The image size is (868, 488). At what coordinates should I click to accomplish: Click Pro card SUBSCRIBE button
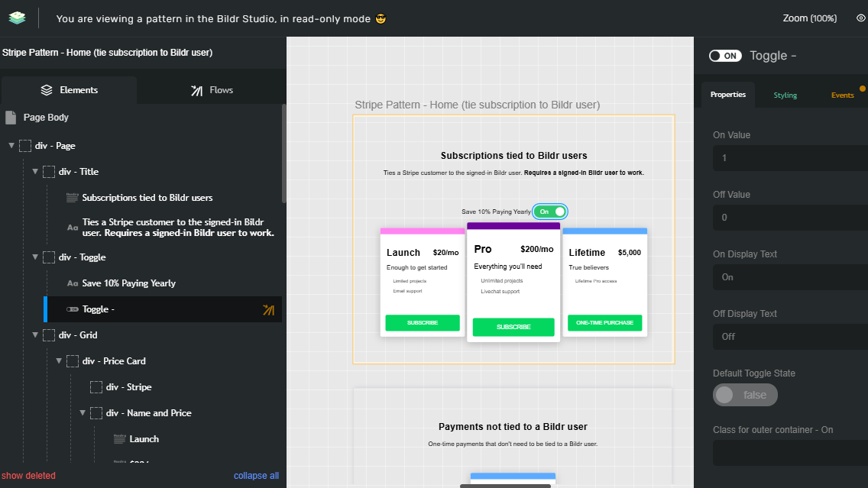tap(513, 327)
